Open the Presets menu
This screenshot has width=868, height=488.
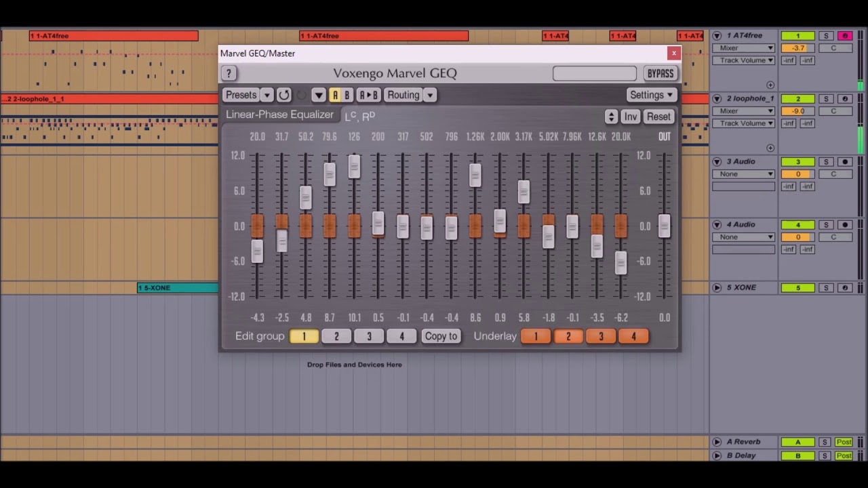pos(241,95)
